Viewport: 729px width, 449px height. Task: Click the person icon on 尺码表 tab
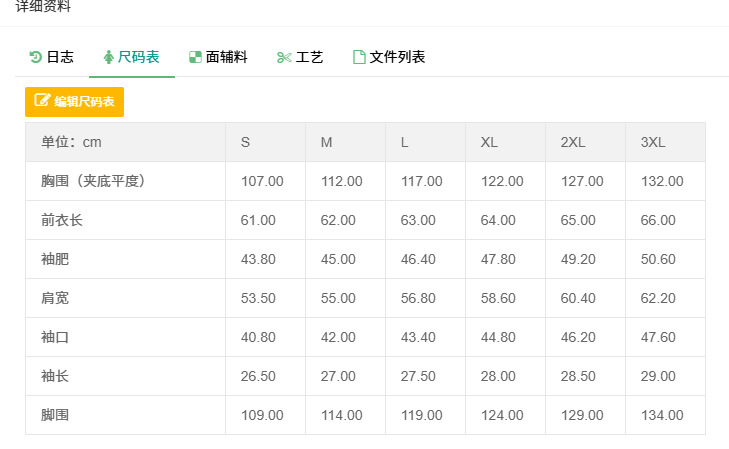pos(108,57)
